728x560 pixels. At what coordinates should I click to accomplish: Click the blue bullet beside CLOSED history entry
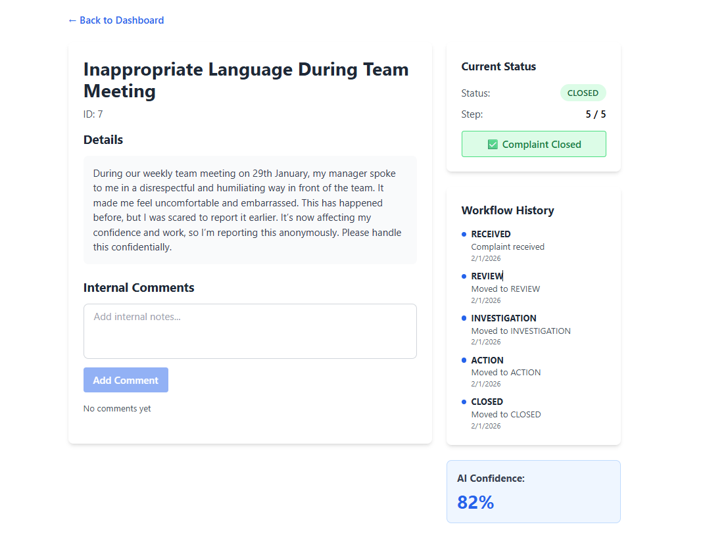click(464, 402)
